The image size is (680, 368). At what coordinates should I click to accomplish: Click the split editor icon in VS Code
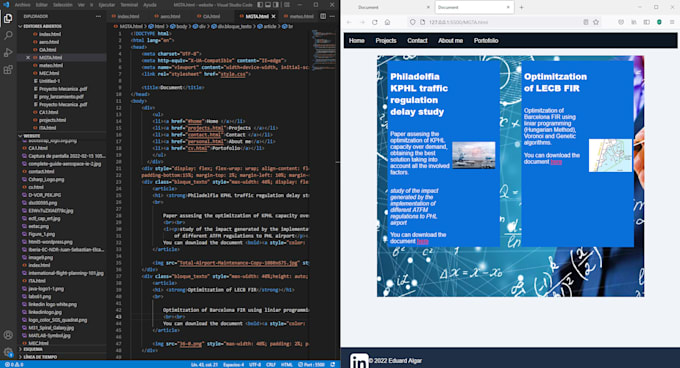323,16
